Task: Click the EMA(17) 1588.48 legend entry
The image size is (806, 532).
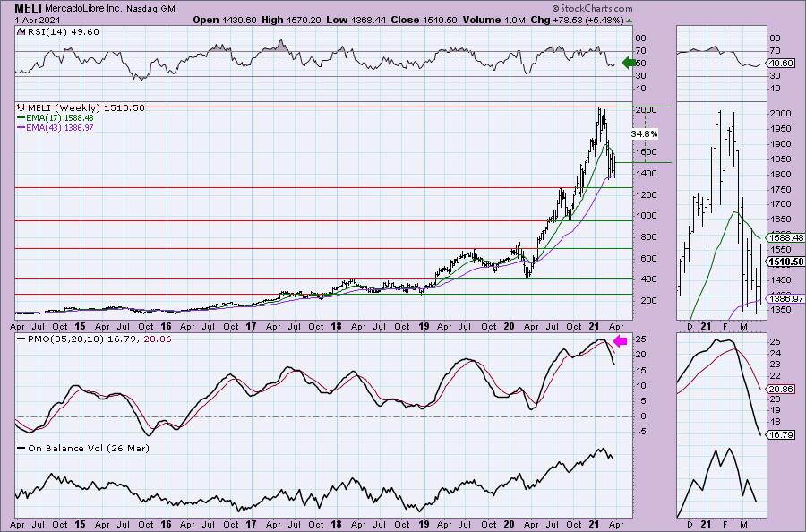Action: tap(60, 117)
